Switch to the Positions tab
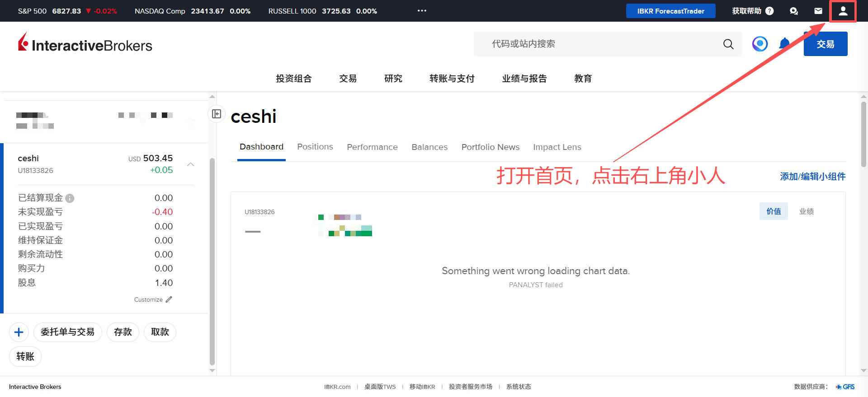 click(x=315, y=147)
